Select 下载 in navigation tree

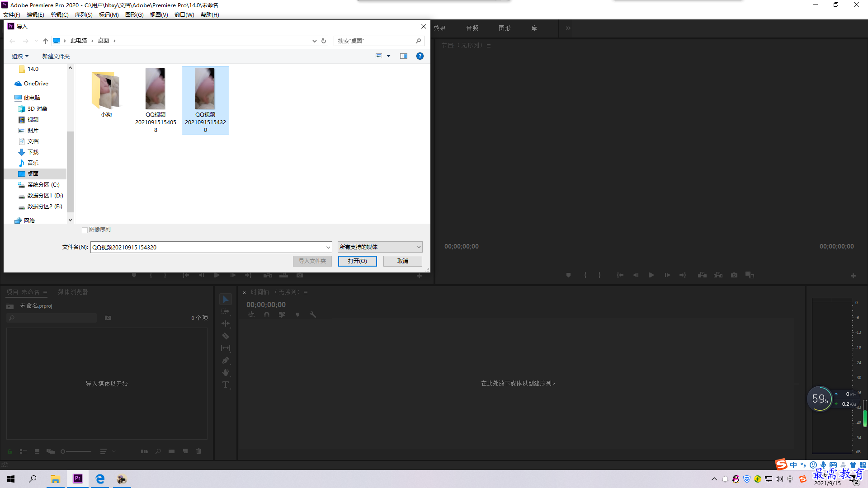point(33,152)
